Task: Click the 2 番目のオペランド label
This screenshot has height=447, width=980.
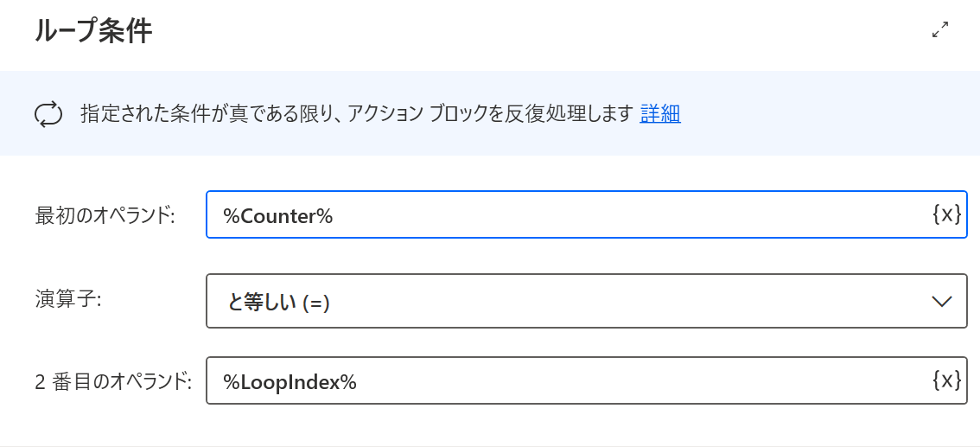Action: click(x=112, y=380)
